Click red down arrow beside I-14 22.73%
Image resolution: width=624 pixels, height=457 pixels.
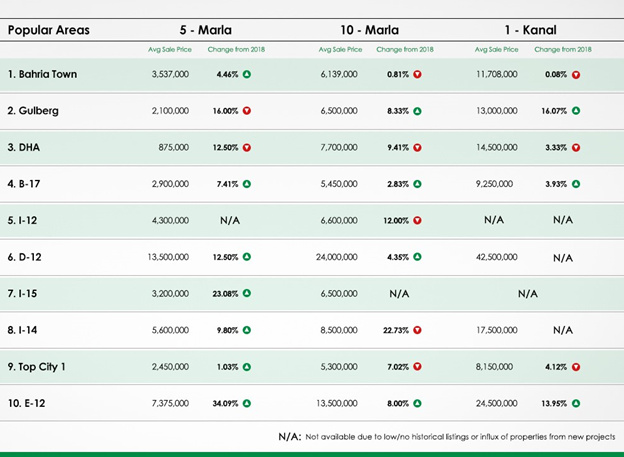tap(417, 330)
